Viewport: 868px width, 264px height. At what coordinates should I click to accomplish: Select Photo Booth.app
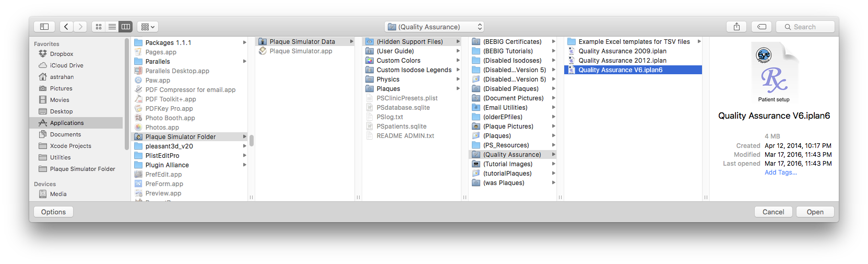click(x=170, y=118)
